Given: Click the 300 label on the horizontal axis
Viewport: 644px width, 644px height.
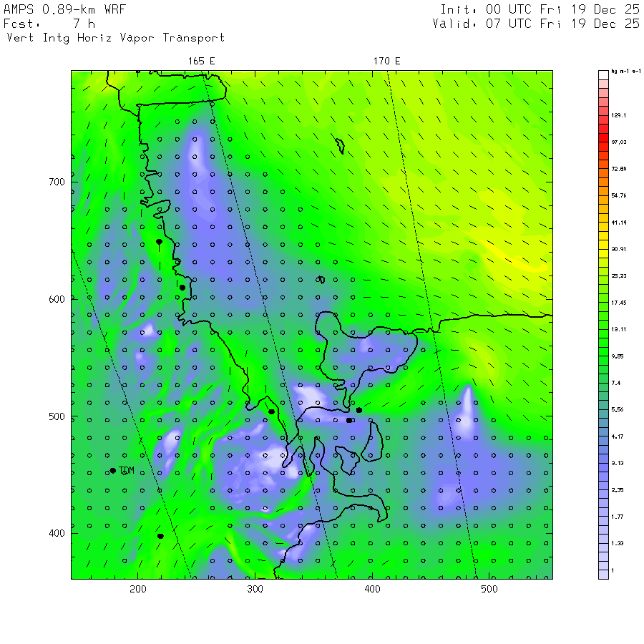Looking at the screenshot, I should click(x=255, y=589).
